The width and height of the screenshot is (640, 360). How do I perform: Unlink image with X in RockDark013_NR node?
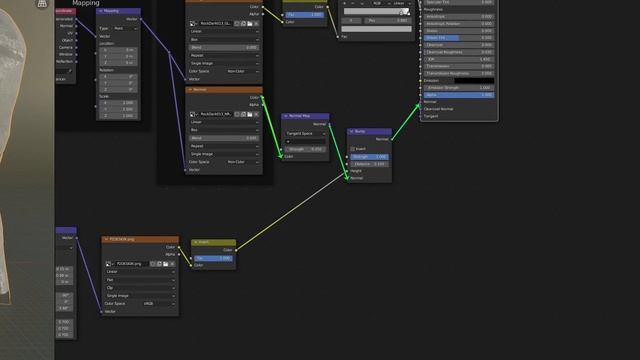click(x=256, y=114)
